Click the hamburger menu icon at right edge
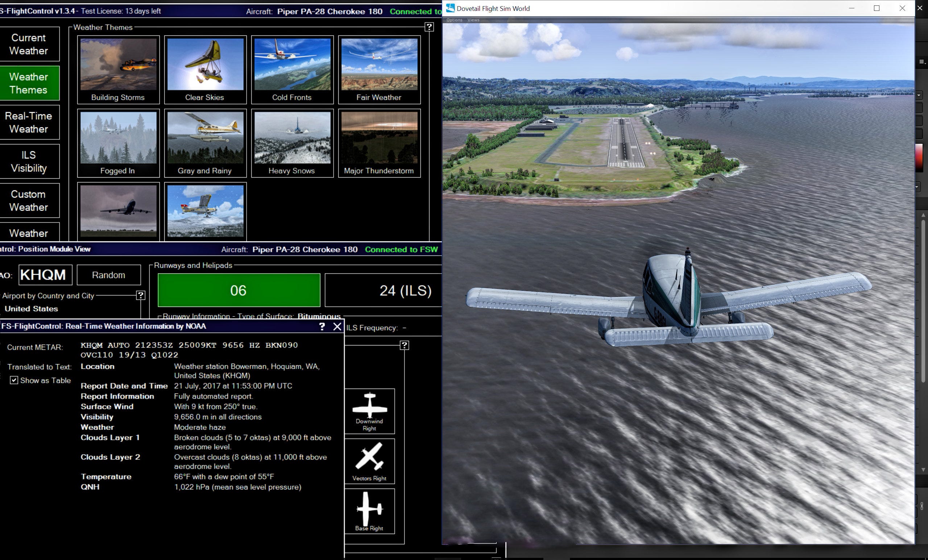The image size is (928, 560). tap(922, 62)
